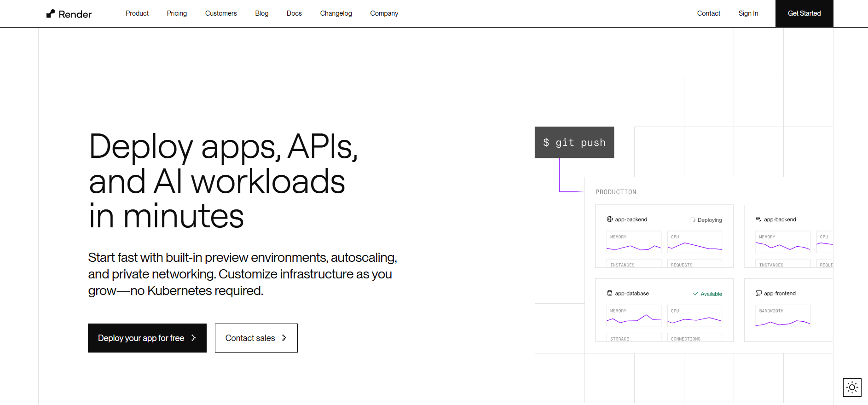Open the Product navigation menu

click(x=137, y=13)
